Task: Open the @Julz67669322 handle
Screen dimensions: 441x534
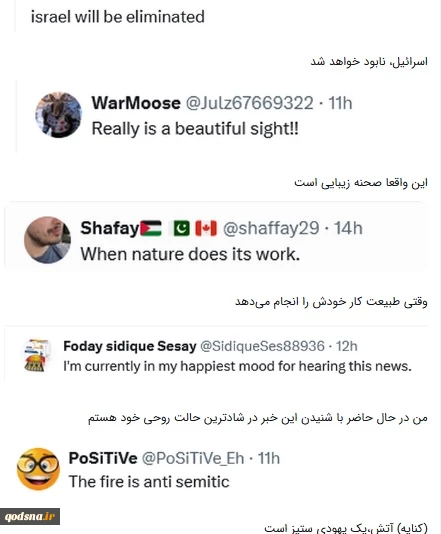Action: [x=249, y=103]
